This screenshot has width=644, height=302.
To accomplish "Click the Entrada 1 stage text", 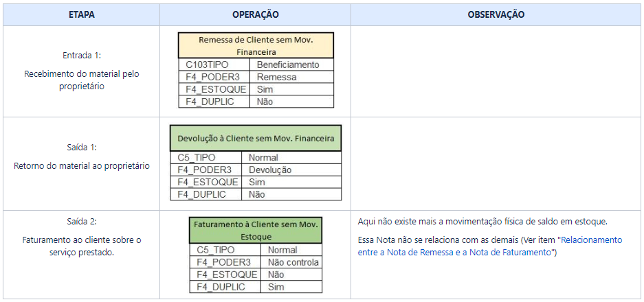I will [x=81, y=55].
